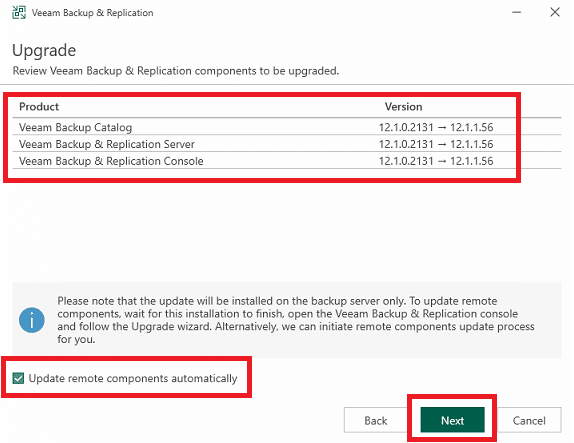The height and width of the screenshot is (443, 574).
Task: Toggle Update remote components automatically checkbox
Action: (x=18, y=378)
